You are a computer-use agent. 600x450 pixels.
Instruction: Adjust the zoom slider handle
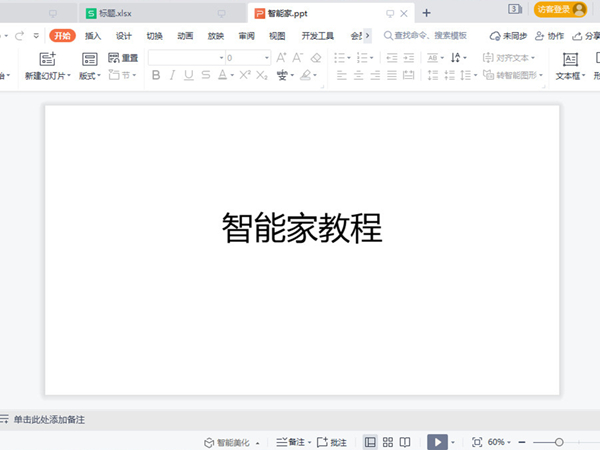559,442
